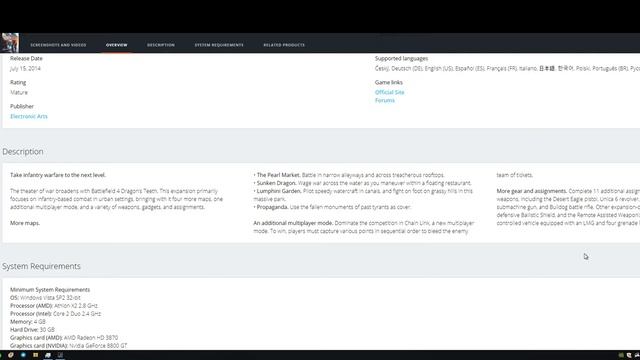This screenshot has width=640, height=360.
Task: Click the OS: Windows Vista SP2 line
Action: coord(45,298)
